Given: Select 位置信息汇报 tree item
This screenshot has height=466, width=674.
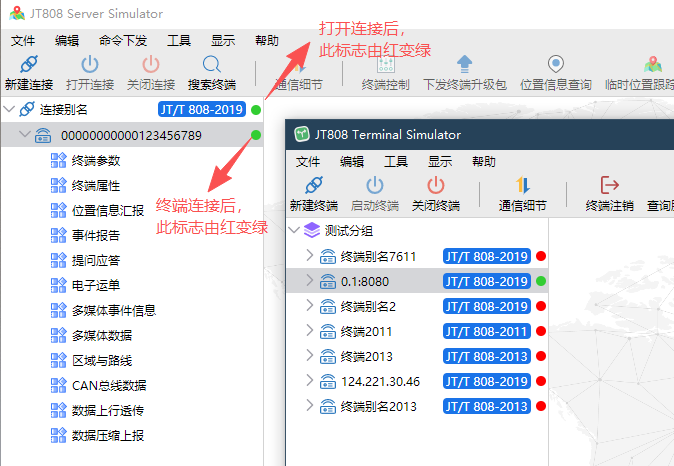Looking at the screenshot, I should 108,210.
